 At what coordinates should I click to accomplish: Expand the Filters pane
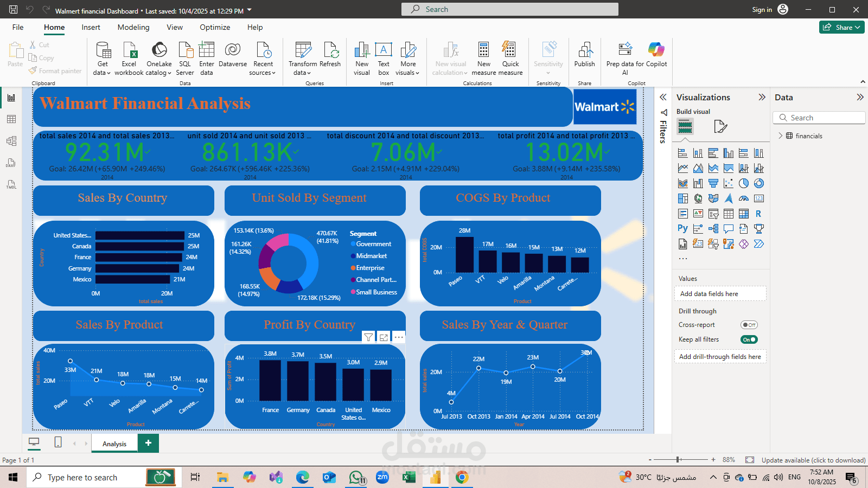tap(663, 97)
